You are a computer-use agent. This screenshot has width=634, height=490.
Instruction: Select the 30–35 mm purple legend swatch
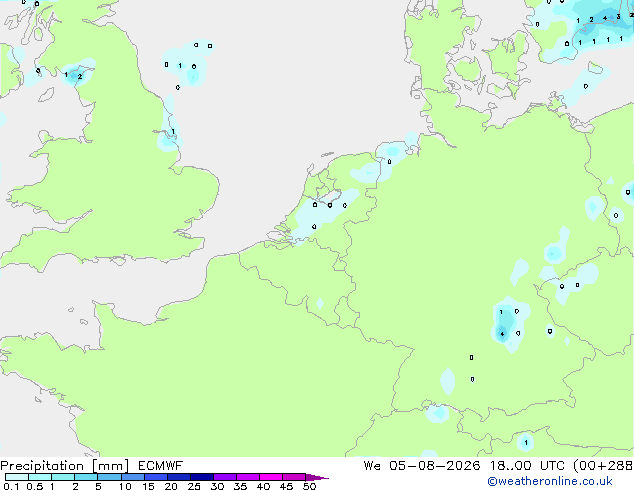pos(225,477)
